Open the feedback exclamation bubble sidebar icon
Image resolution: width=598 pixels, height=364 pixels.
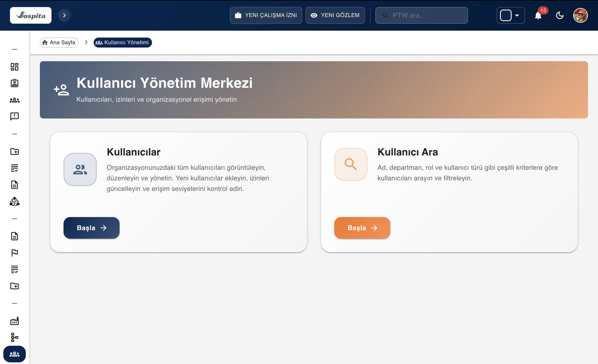click(14, 116)
